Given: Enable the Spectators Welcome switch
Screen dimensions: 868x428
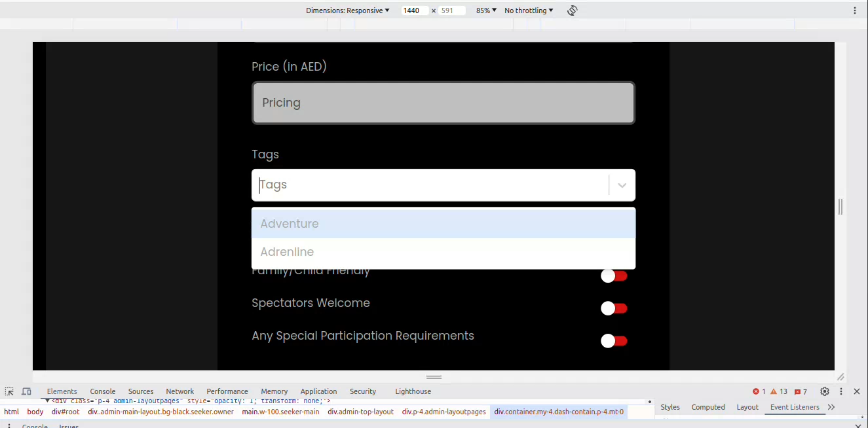Looking at the screenshot, I should click(x=614, y=308).
